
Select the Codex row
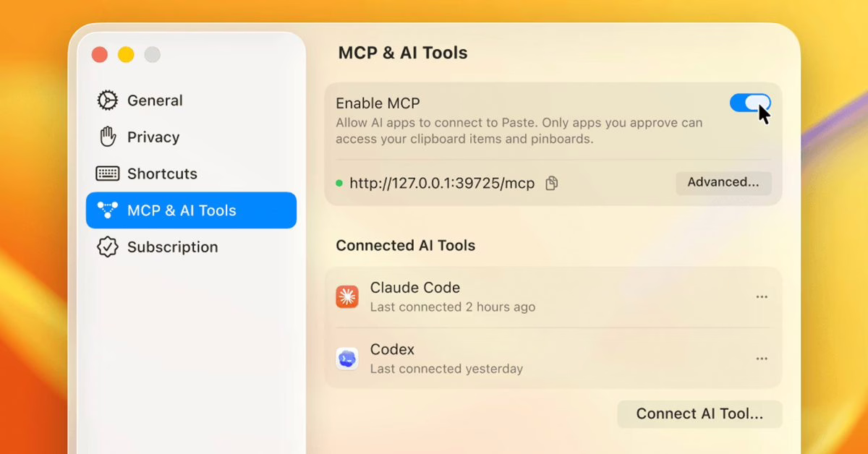point(553,359)
